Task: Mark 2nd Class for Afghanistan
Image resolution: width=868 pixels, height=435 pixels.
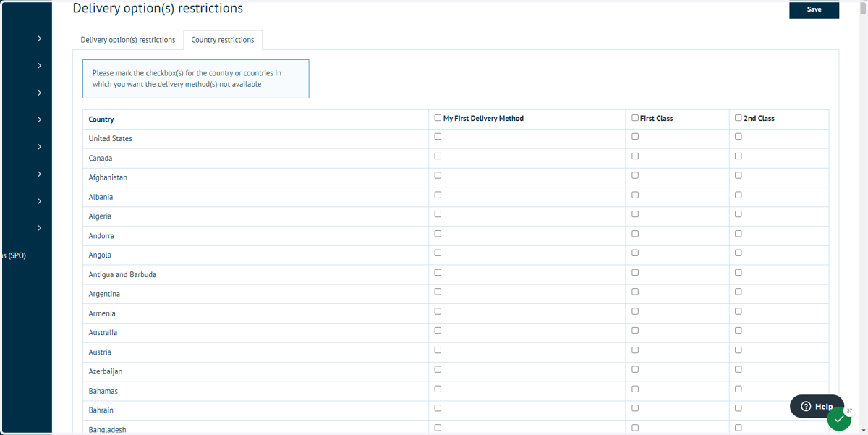Action: (x=739, y=175)
